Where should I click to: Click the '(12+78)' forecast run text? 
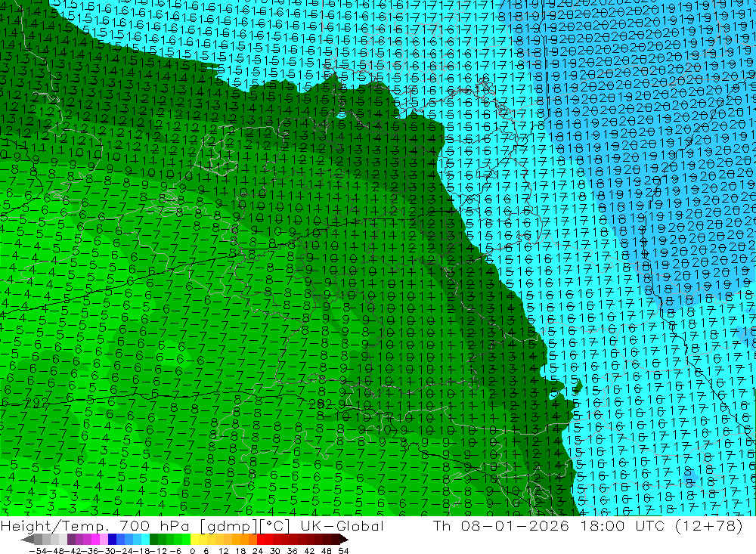coord(709,525)
